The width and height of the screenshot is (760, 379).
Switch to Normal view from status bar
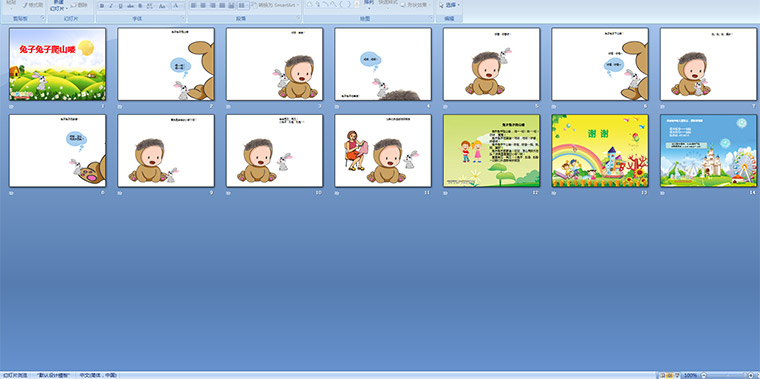(663, 376)
